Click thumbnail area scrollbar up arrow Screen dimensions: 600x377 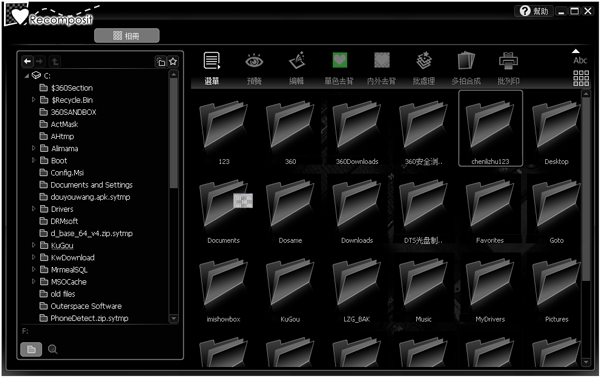586,94
